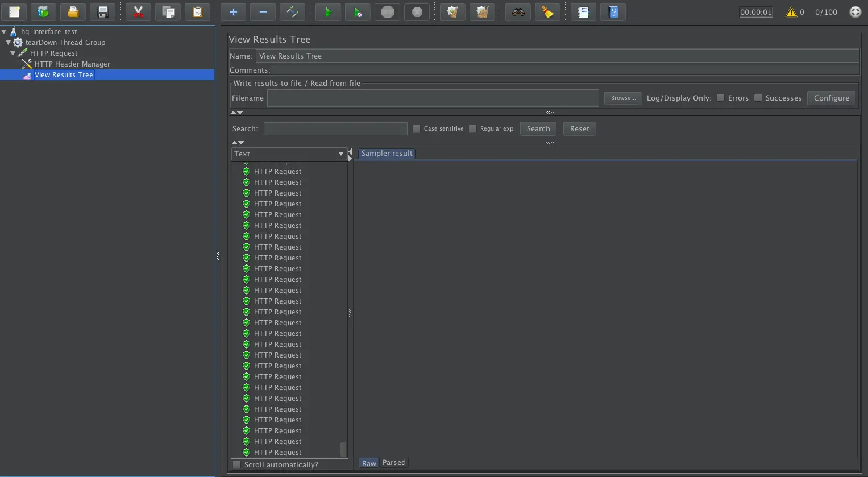Open the Templates icon in toolbar
This screenshot has width=868, height=477.
[43, 12]
